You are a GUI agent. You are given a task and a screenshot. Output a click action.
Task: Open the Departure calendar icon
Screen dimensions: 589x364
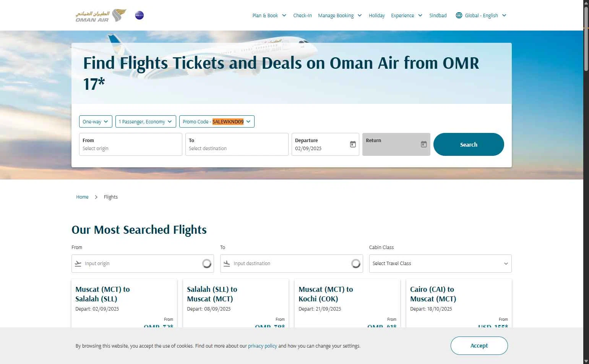(353, 144)
